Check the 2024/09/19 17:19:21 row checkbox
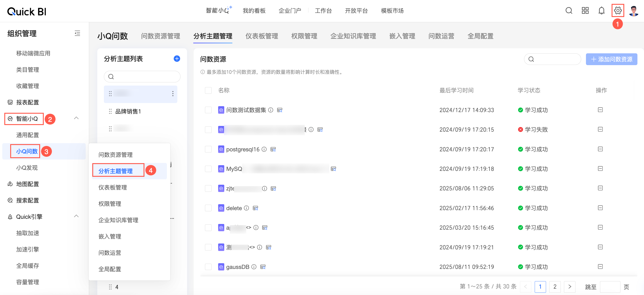 pos(208,248)
